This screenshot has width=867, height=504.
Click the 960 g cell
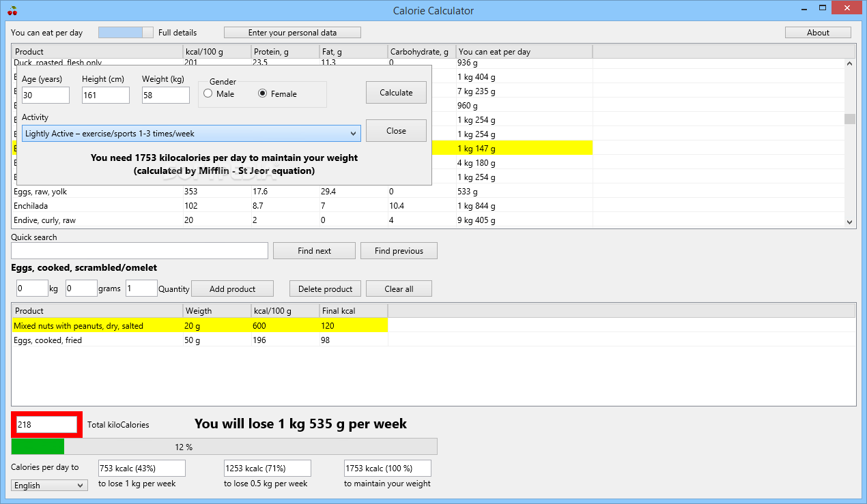[x=524, y=106]
